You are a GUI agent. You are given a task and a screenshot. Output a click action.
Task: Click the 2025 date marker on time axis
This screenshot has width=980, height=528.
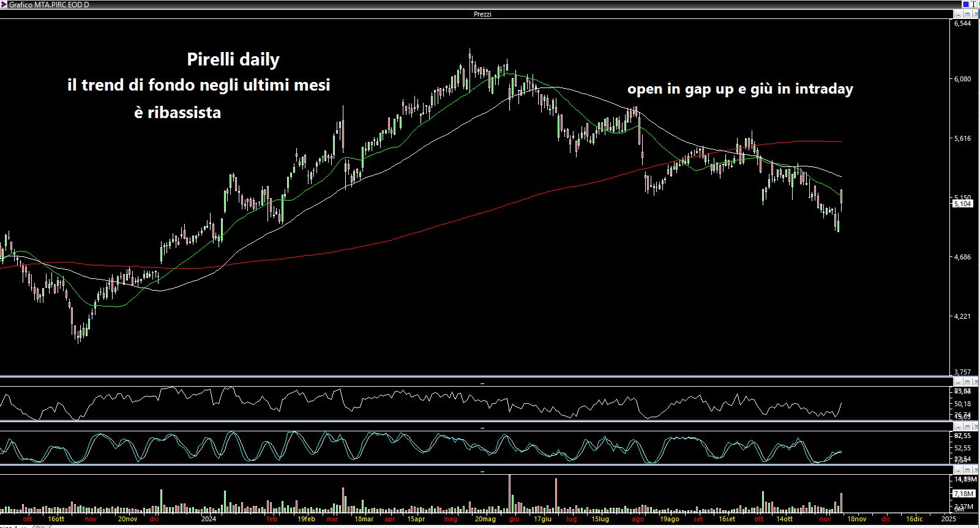[948, 519]
